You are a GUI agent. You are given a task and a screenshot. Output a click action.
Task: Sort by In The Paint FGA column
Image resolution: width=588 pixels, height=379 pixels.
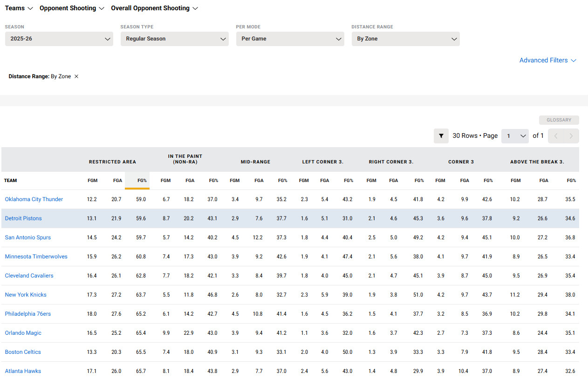pos(190,181)
